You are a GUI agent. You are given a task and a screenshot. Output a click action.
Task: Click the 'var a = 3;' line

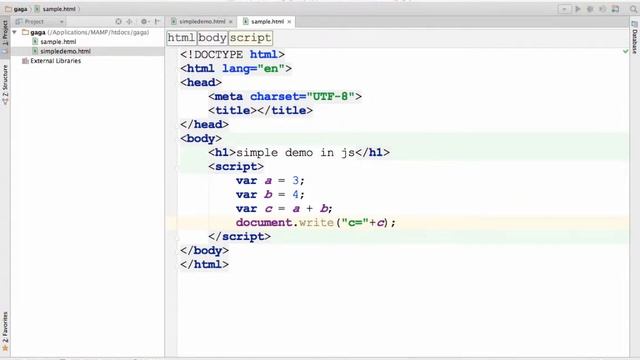270,181
